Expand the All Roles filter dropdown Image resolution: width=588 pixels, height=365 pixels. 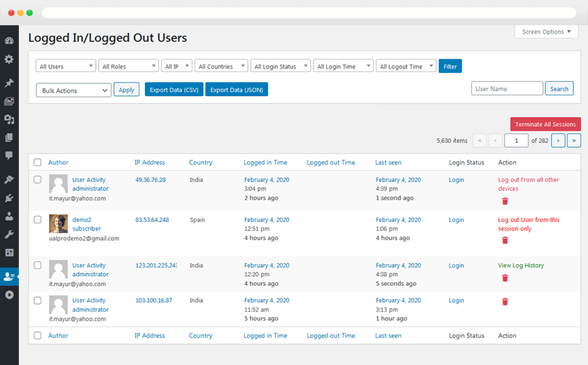(128, 67)
